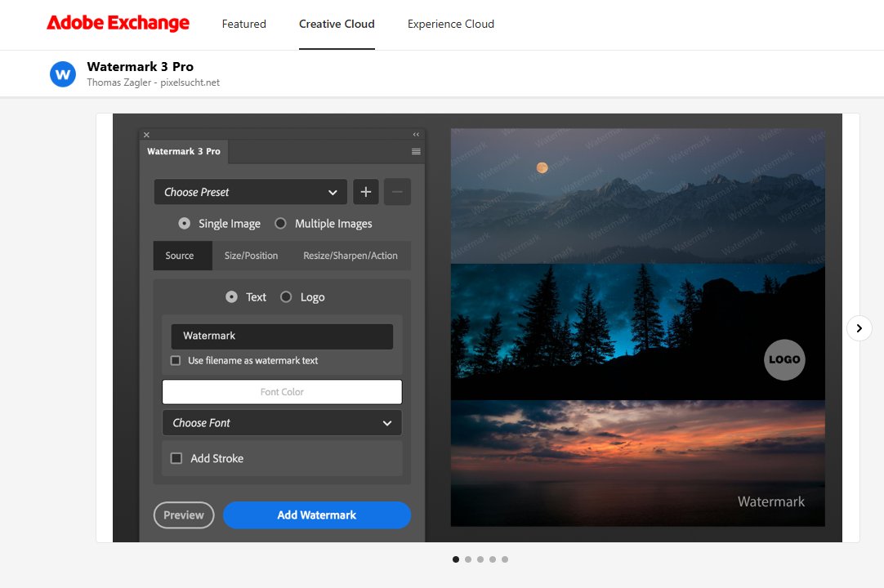This screenshot has width=884, height=588.
Task: Select the Logo watermark radio option
Action: (x=287, y=297)
